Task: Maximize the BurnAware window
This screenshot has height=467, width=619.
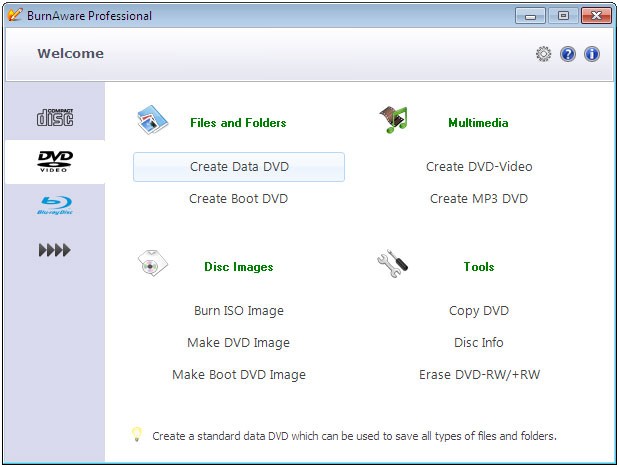Action: point(563,16)
